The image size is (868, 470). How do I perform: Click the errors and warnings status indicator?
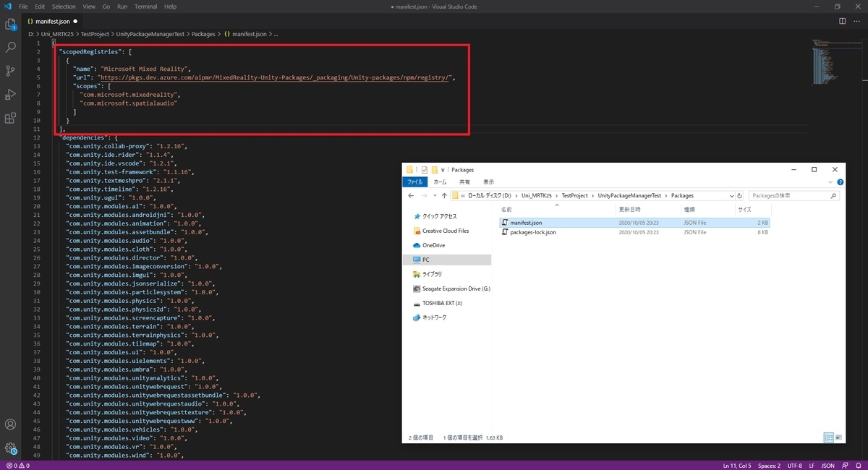[17, 465]
